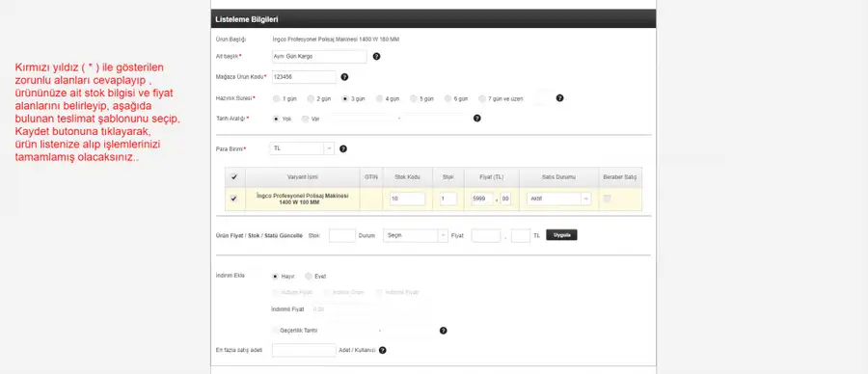The image size is (868, 374).
Task: Open help icon beside Mağaza Ürün Kodu
Action: point(344,77)
